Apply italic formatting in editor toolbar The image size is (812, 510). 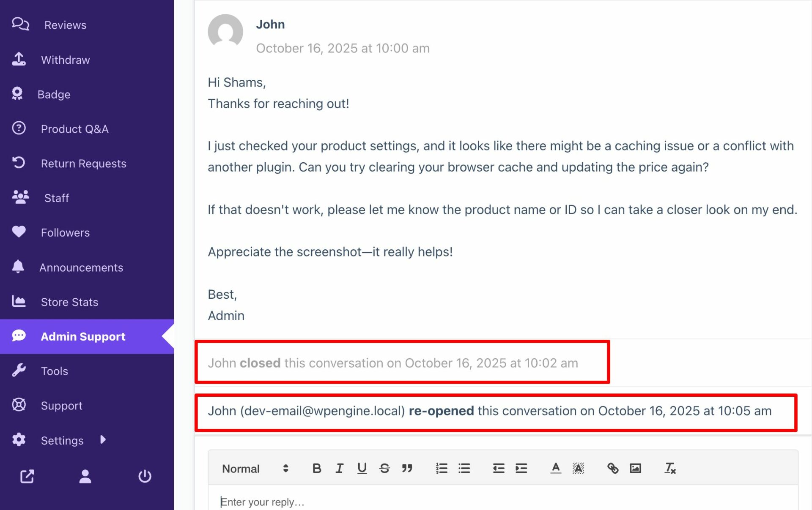pyautogui.click(x=339, y=468)
